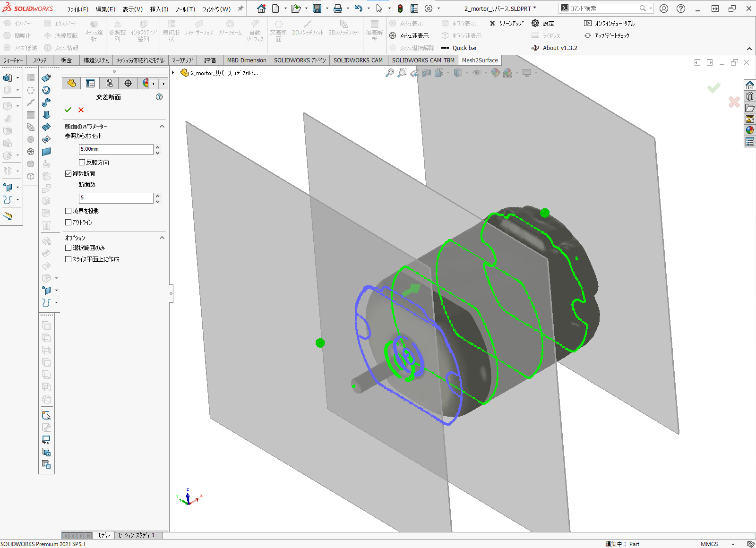Open the help icon beside 交差断面 title
The width and height of the screenshot is (756, 548).
(x=159, y=97)
